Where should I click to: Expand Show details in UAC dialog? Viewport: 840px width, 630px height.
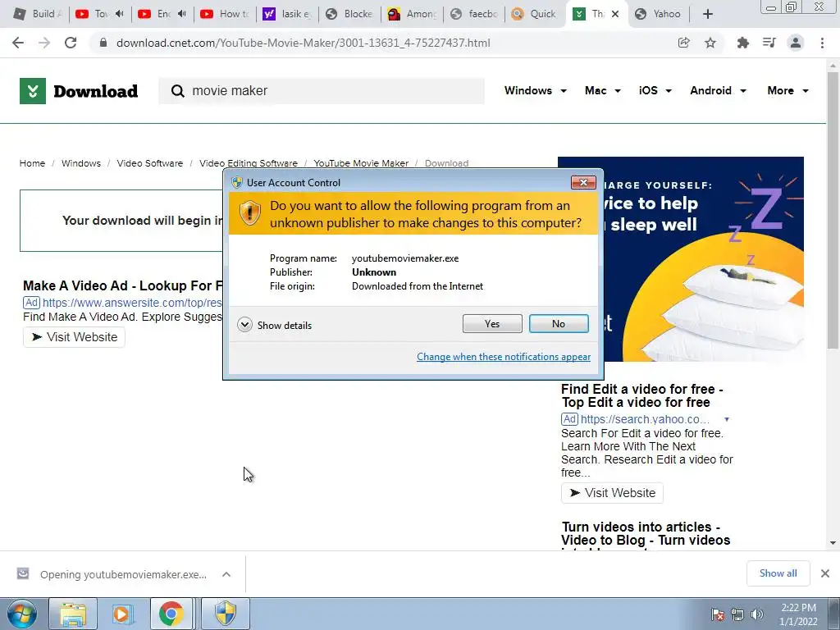[274, 325]
